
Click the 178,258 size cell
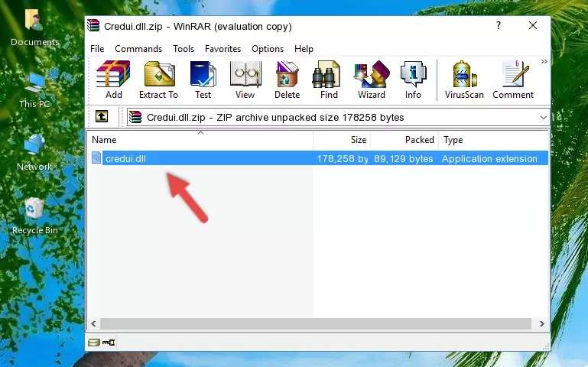pos(343,158)
